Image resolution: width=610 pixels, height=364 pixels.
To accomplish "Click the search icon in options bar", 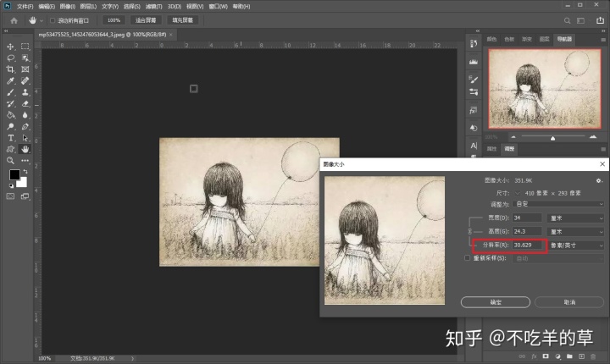I will [x=567, y=20].
